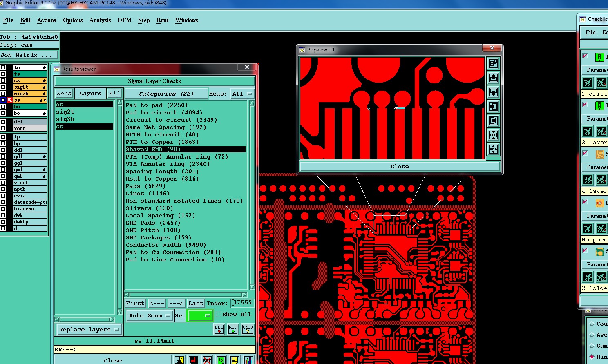Select 'sig3b' in the Layers list
Screen dimensions: 608x364
coord(65,119)
